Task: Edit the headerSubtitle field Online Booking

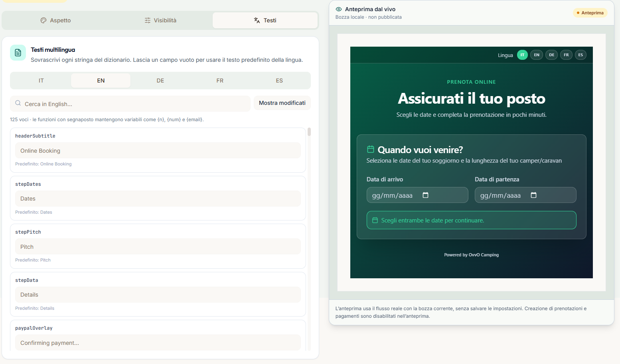Action: pyautogui.click(x=158, y=151)
